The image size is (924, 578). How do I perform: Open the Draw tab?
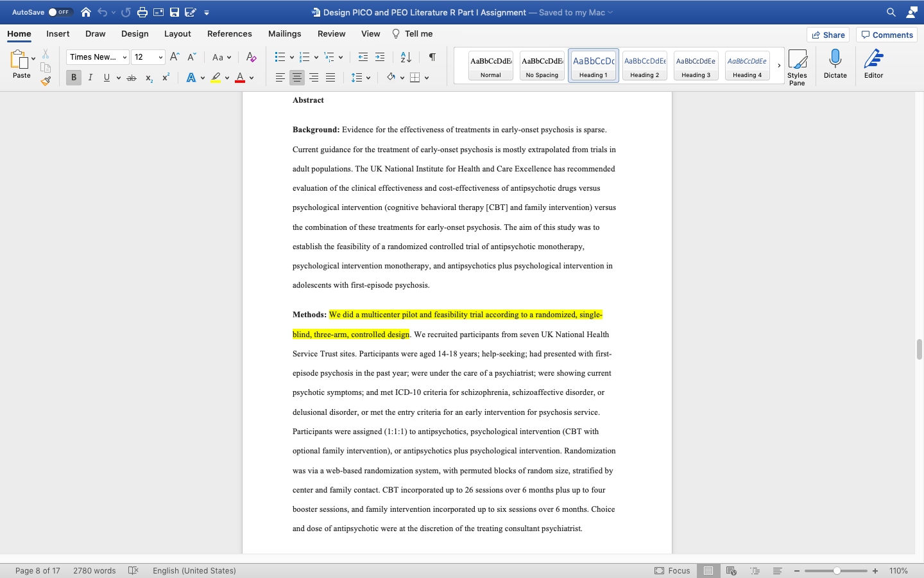coord(96,34)
